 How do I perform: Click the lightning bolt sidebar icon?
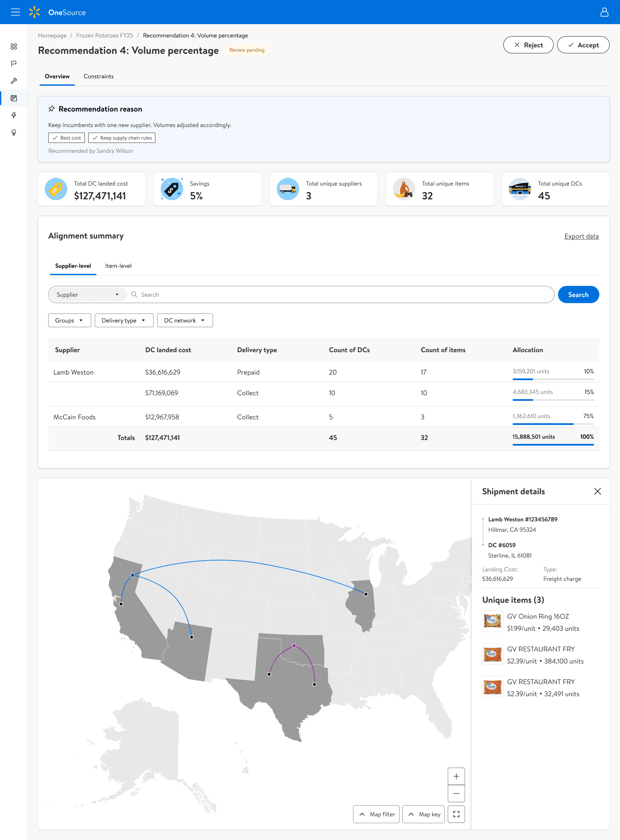(14, 115)
